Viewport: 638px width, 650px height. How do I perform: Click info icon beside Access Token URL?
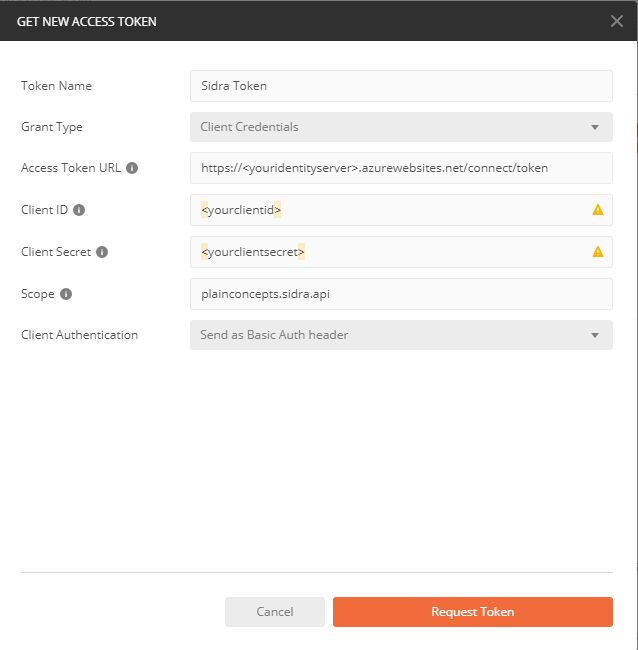132,168
